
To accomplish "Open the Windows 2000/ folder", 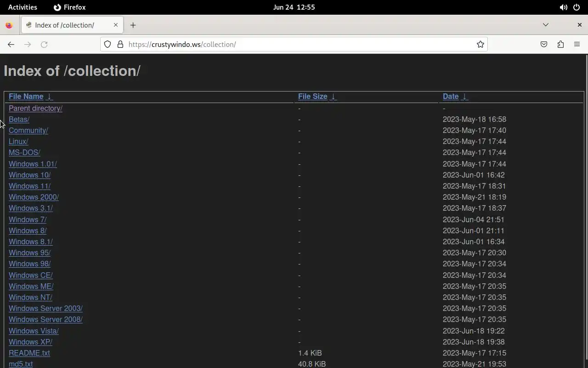I will (x=34, y=197).
